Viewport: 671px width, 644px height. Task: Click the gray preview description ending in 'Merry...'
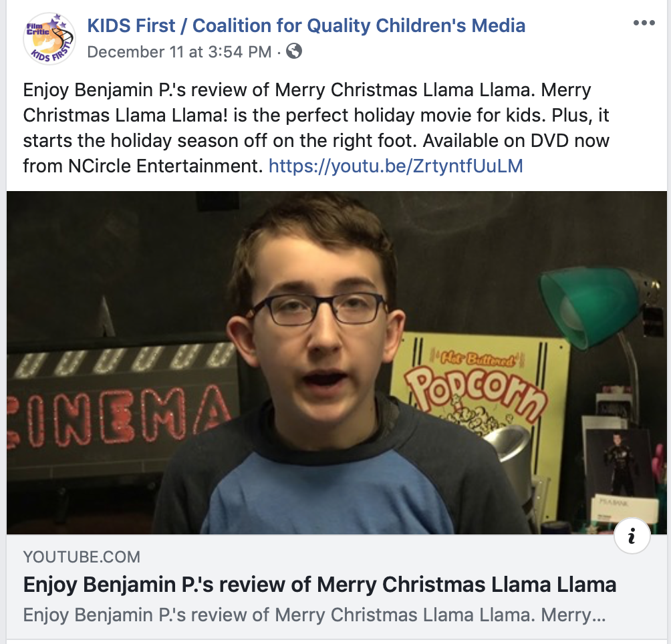coord(315,615)
